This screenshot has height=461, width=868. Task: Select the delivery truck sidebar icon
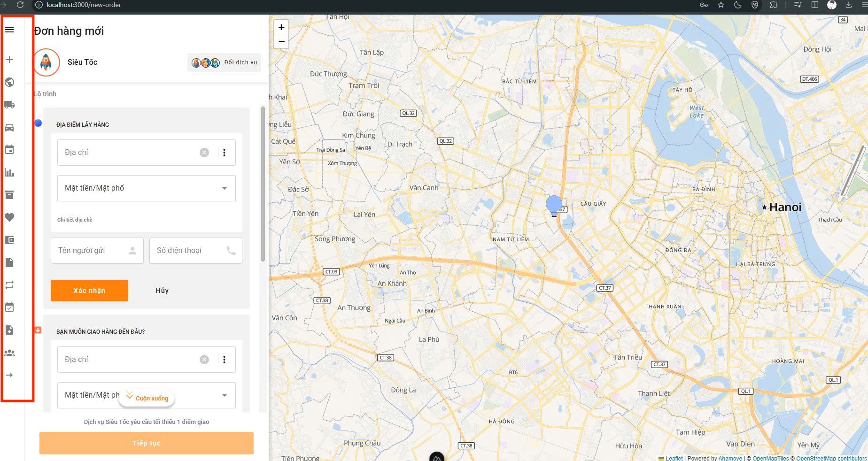[9, 105]
